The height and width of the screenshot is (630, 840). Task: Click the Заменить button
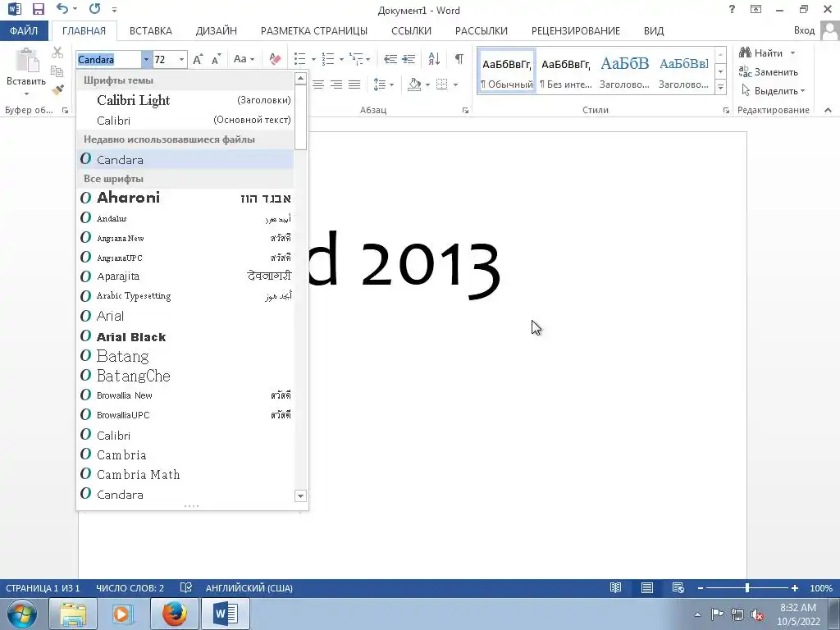[x=768, y=72]
